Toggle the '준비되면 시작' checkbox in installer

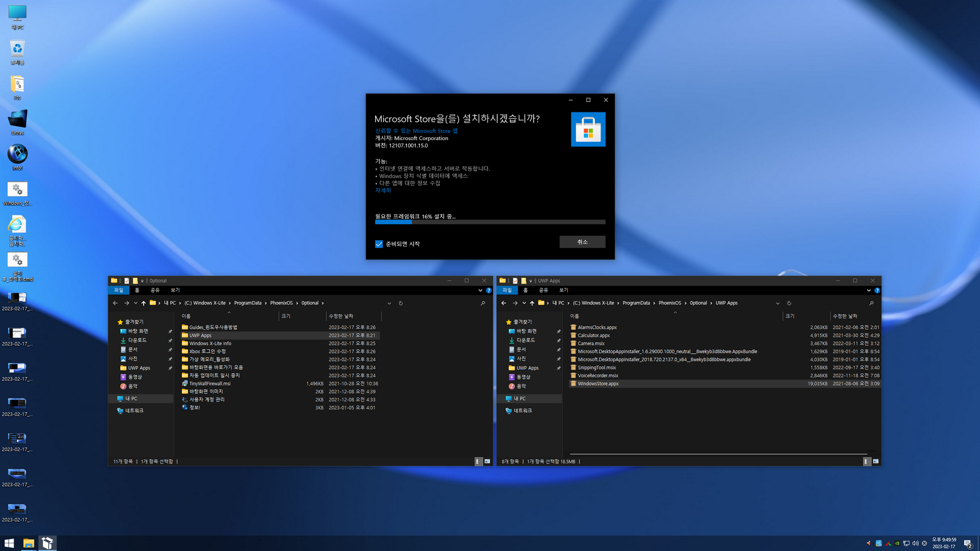click(x=379, y=244)
